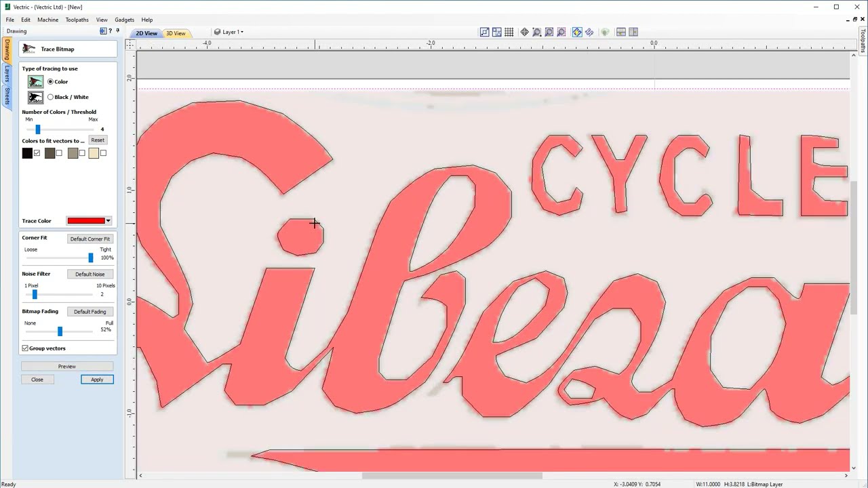Click the tile views vertically icon
Screen dimensions: 868x488
[x=633, y=32]
